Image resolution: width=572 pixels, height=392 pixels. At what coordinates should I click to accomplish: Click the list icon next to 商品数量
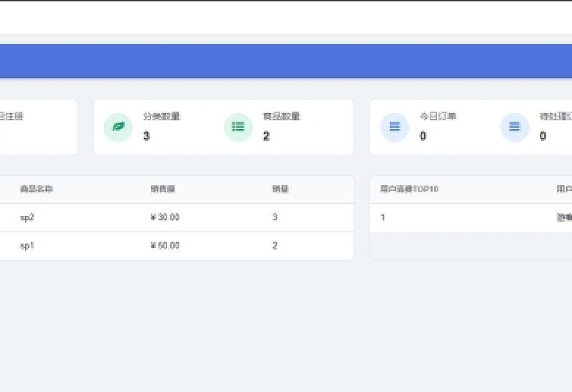tap(237, 127)
